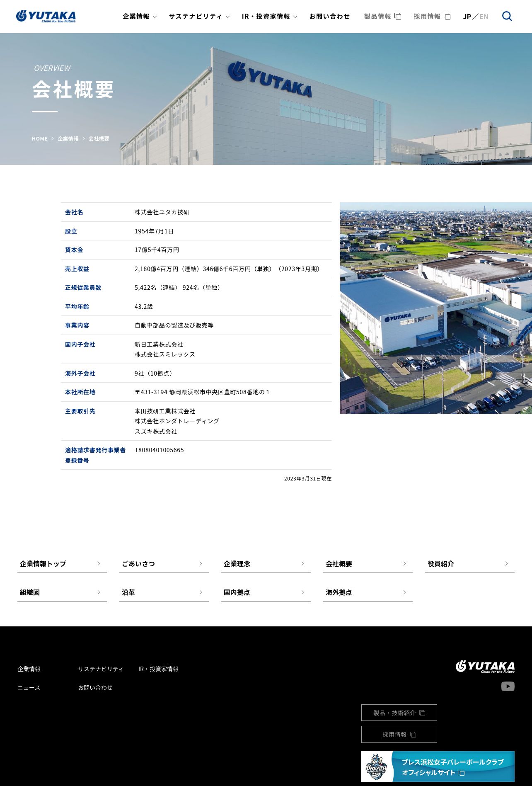Image resolution: width=532 pixels, height=786 pixels.
Task: Open the 組織図 page link
Action: click(x=62, y=592)
